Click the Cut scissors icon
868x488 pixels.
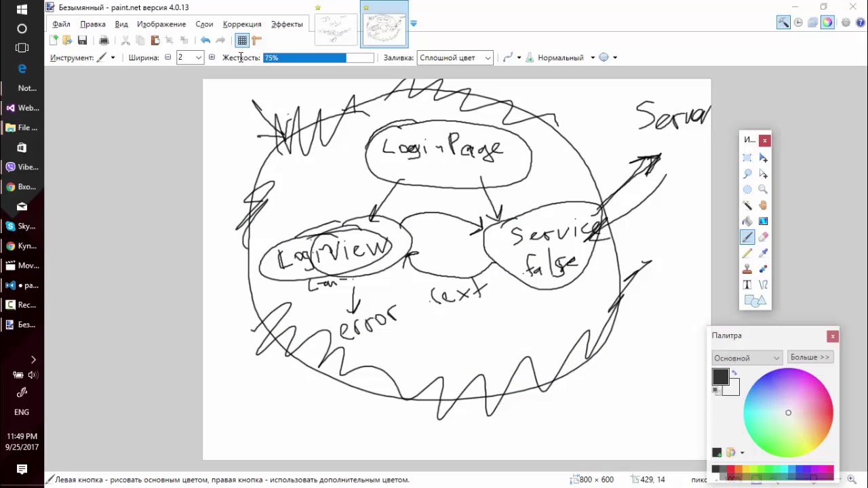125,41
